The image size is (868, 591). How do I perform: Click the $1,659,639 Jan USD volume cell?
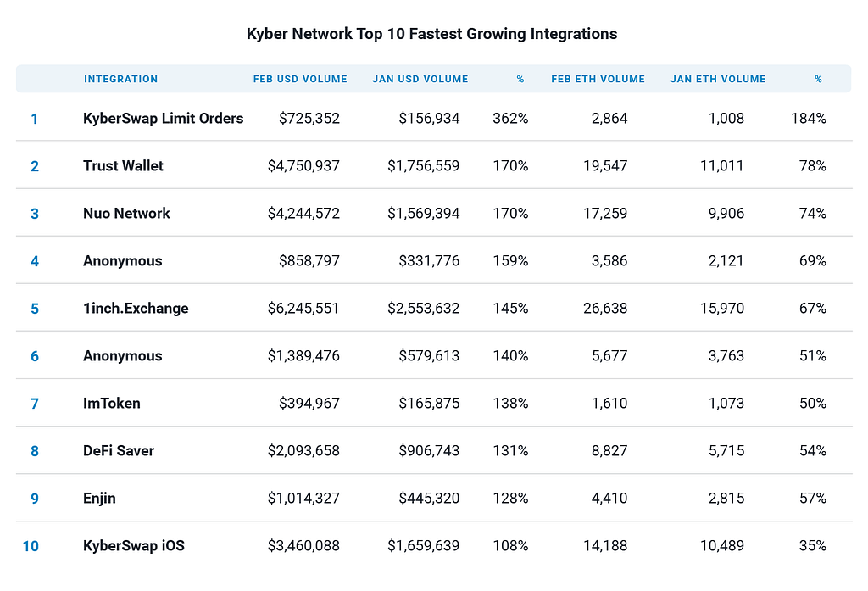click(x=424, y=545)
